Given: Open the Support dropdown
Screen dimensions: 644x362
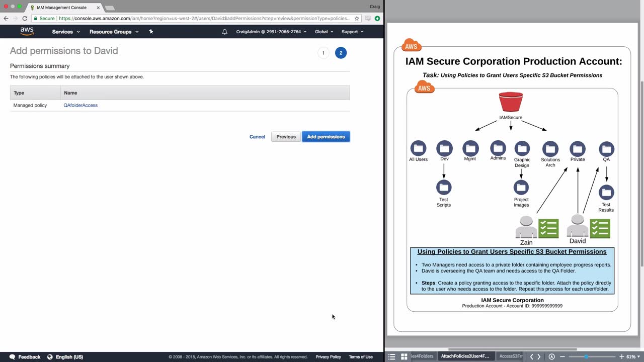Looking at the screenshot, I should (x=353, y=32).
